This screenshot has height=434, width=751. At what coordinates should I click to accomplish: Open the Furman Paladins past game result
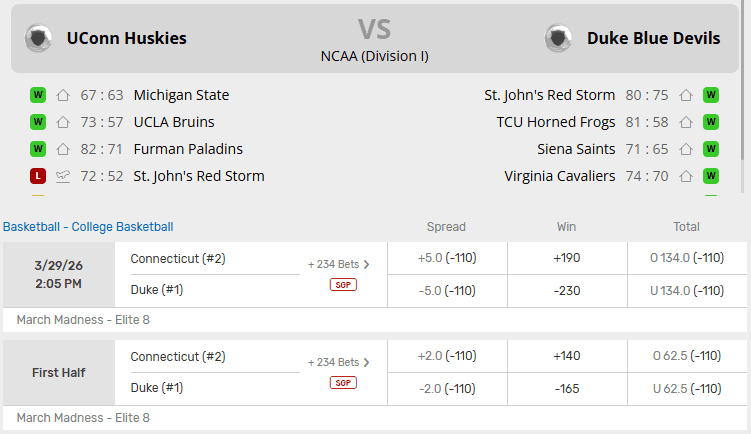[x=188, y=149]
